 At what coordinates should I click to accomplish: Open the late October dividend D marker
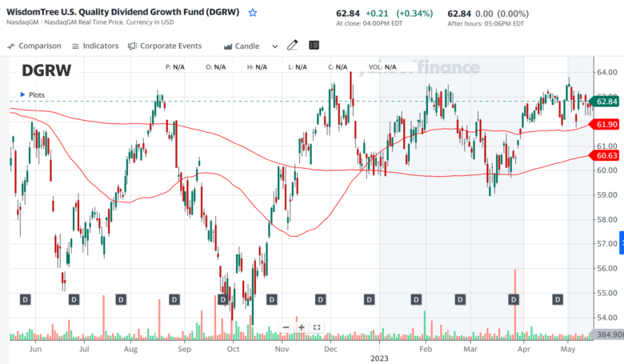pyautogui.click(x=272, y=299)
